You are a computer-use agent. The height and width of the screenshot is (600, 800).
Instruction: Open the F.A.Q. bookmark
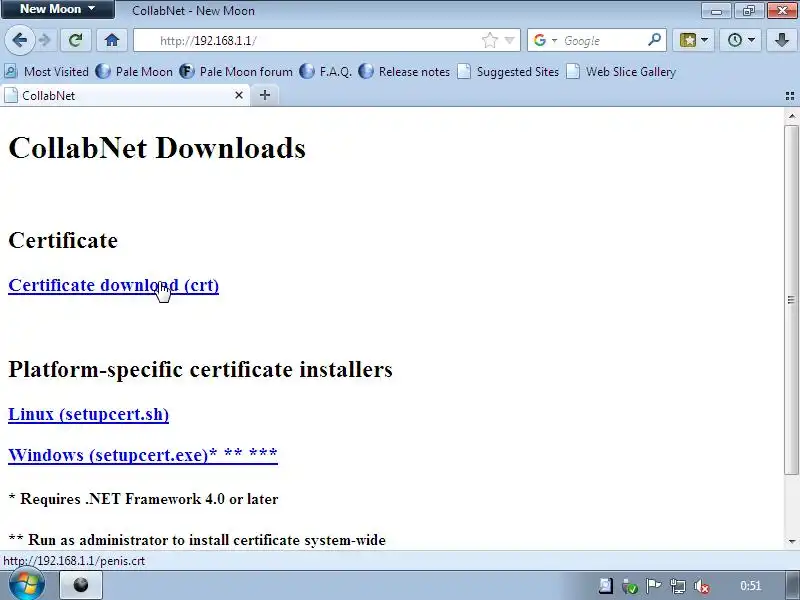click(326, 71)
